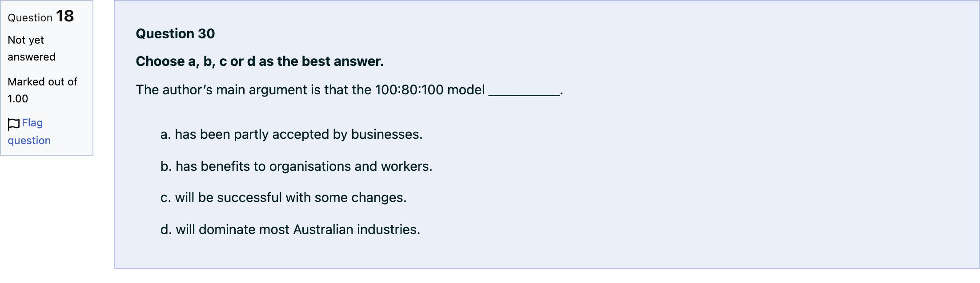Click the Question 30 heading

[x=175, y=34]
